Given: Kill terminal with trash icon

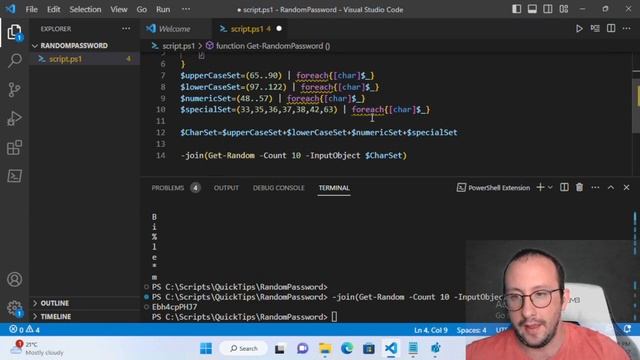Looking at the screenshot, I should tap(579, 187).
